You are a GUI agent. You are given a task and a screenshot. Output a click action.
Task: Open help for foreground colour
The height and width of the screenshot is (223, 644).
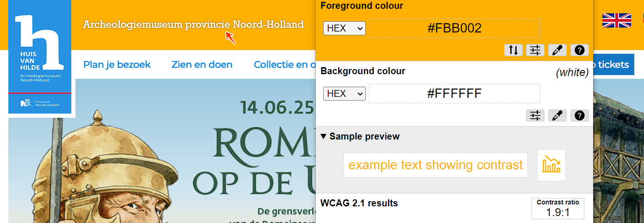(580, 50)
